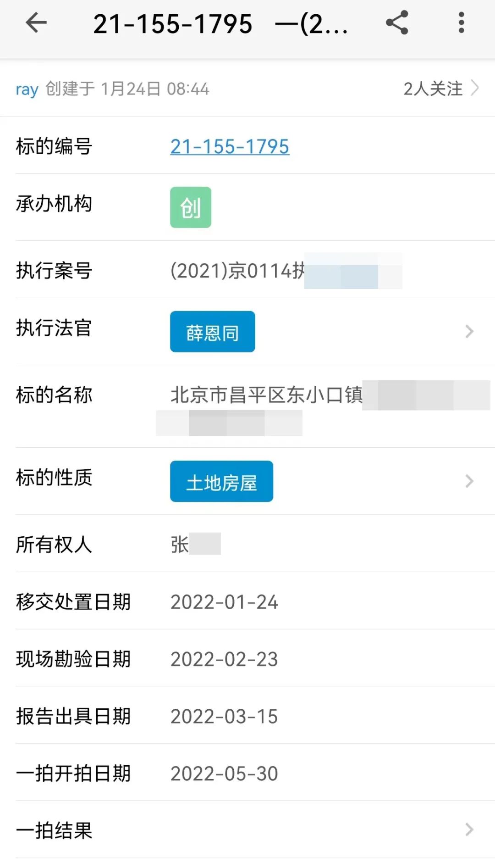The image size is (495, 868).
Task: Open the three-dot more options menu
Action: [461, 23]
